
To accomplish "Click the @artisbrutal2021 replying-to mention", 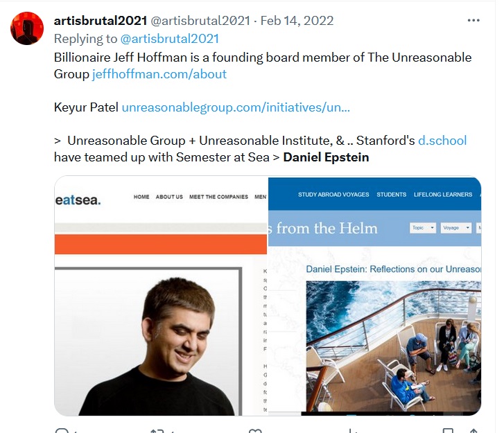I will [169, 39].
